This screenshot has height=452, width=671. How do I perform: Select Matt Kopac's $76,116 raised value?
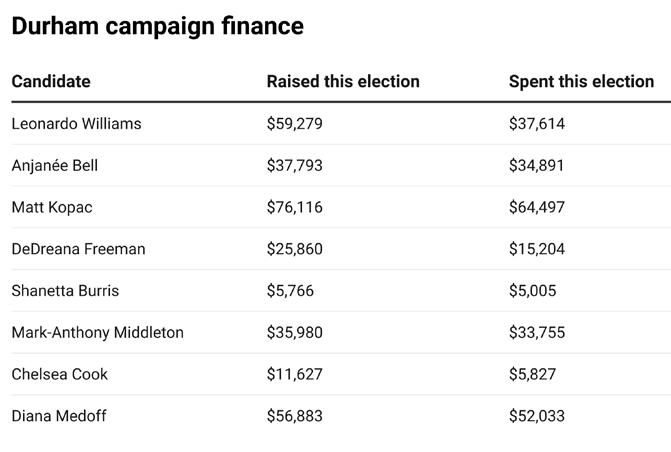[x=294, y=207]
